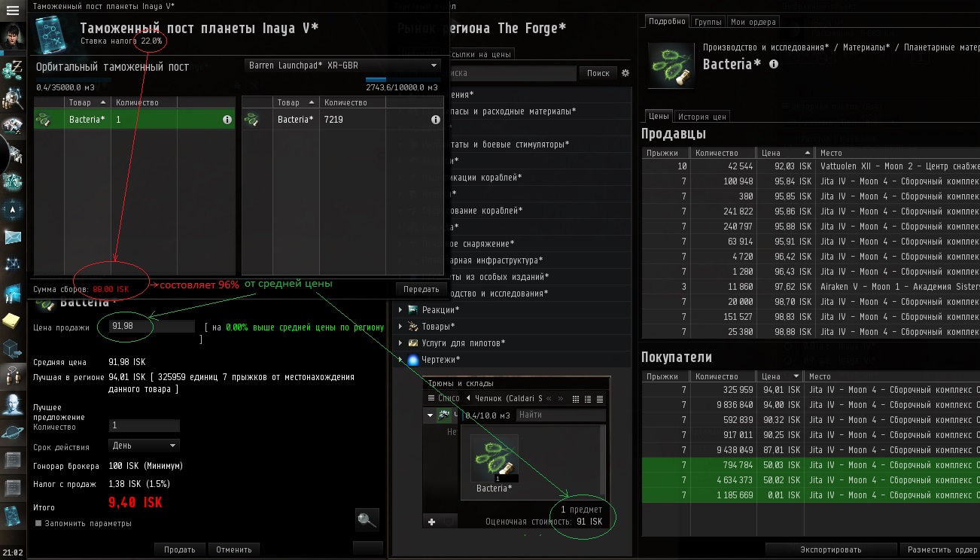This screenshot has height=560, width=980.
Task: Expand the Чертежи market group arrow
Action: tap(400, 359)
